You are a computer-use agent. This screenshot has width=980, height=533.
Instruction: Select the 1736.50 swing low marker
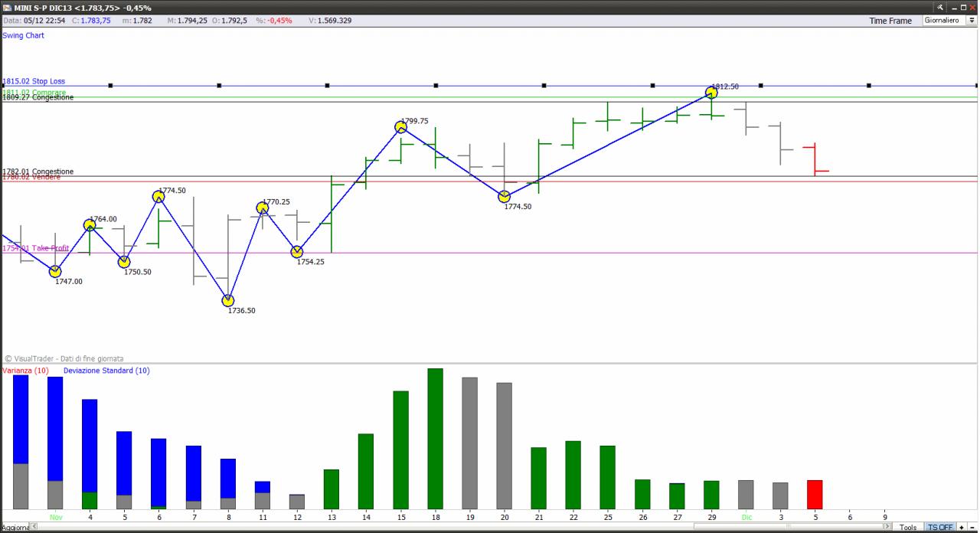pos(228,300)
